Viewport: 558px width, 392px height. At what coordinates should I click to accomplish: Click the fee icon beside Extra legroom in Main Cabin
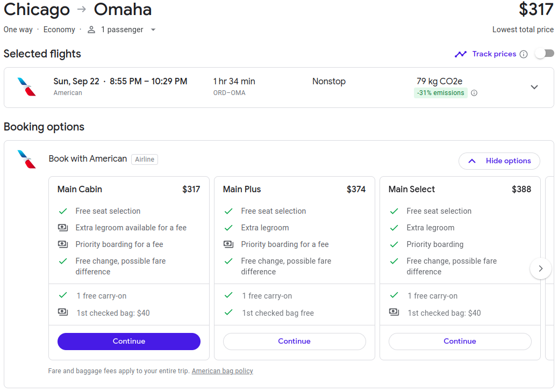(63, 228)
